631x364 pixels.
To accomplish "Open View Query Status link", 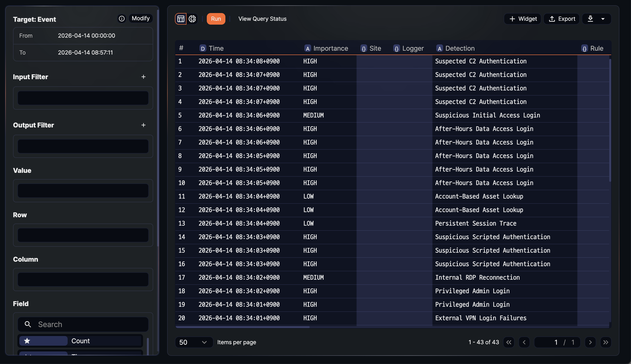I will pyautogui.click(x=262, y=19).
